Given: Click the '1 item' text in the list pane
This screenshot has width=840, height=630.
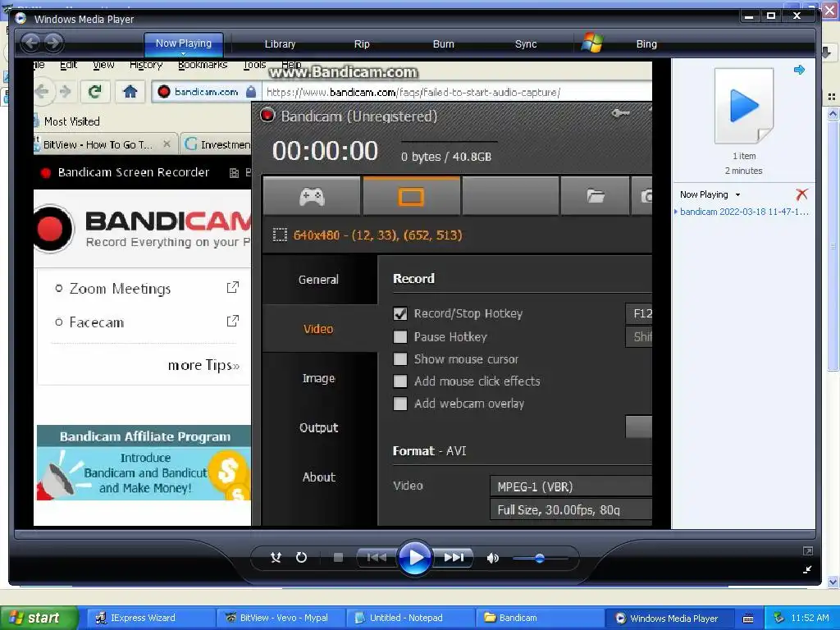Looking at the screenshot, I should 744,156.
